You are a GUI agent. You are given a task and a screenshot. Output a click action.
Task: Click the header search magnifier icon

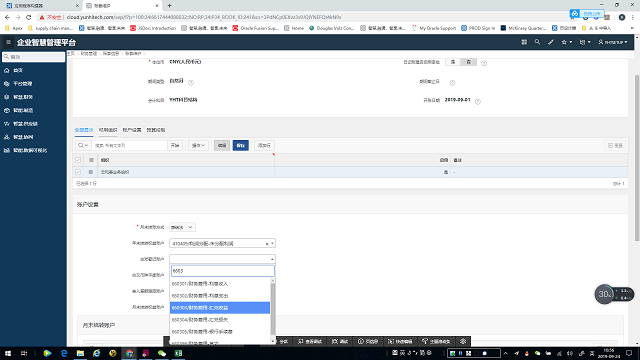coord(537,42)
